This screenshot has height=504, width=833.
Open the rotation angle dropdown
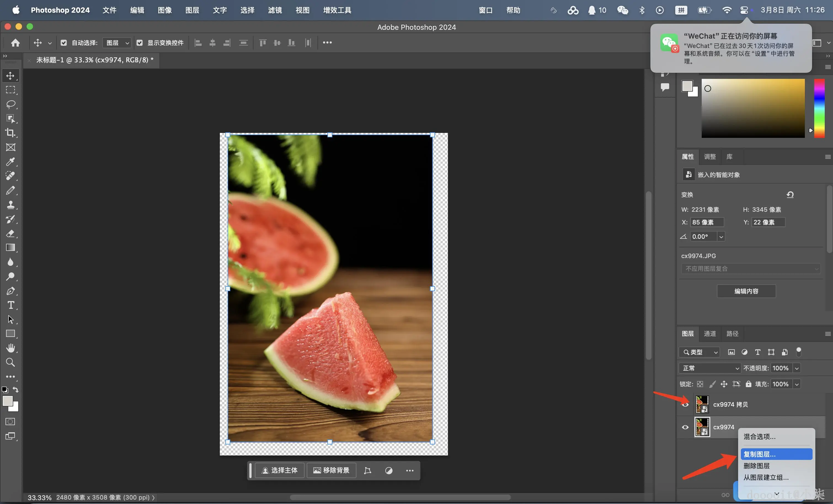(721, 237)
